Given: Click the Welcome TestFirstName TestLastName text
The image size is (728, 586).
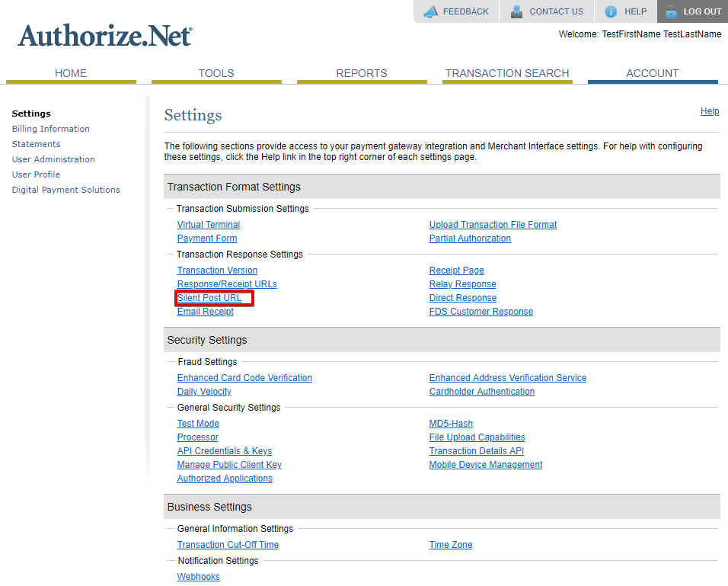Looking at the screenshot, I should pos(640,34).
